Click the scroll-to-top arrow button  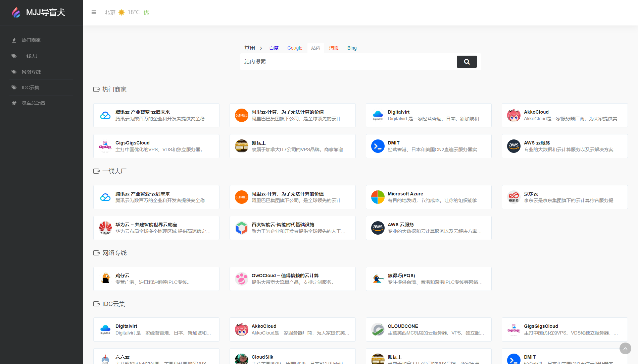[x=625, y=349]
